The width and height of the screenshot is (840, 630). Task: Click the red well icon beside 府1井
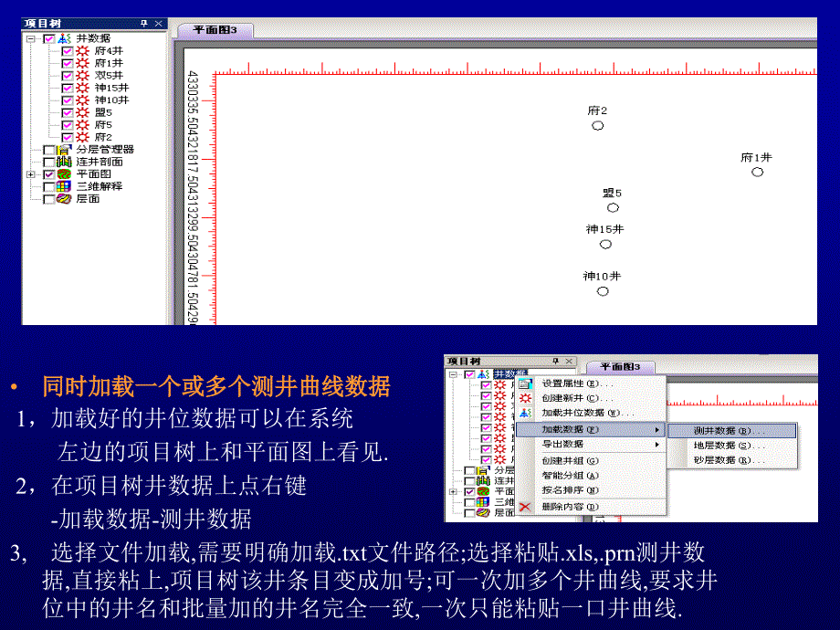(x=82, y=63)
